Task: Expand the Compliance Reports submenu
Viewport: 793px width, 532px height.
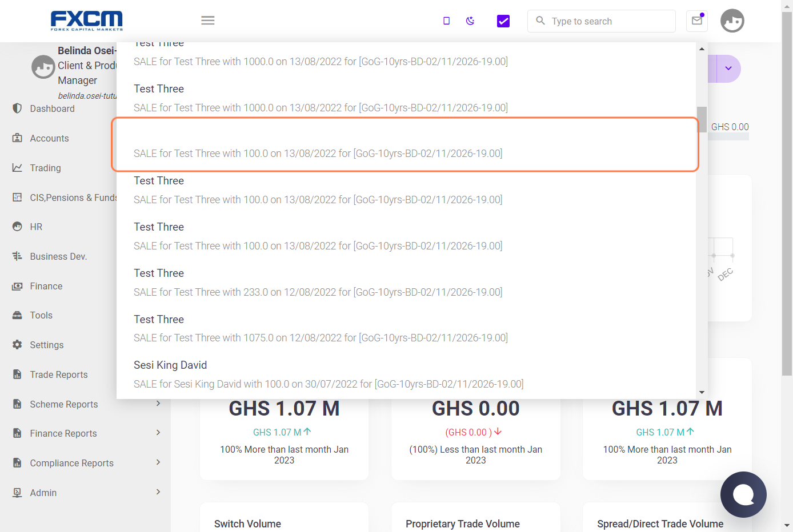Action: pyautogui.click(x=158, y=462)
